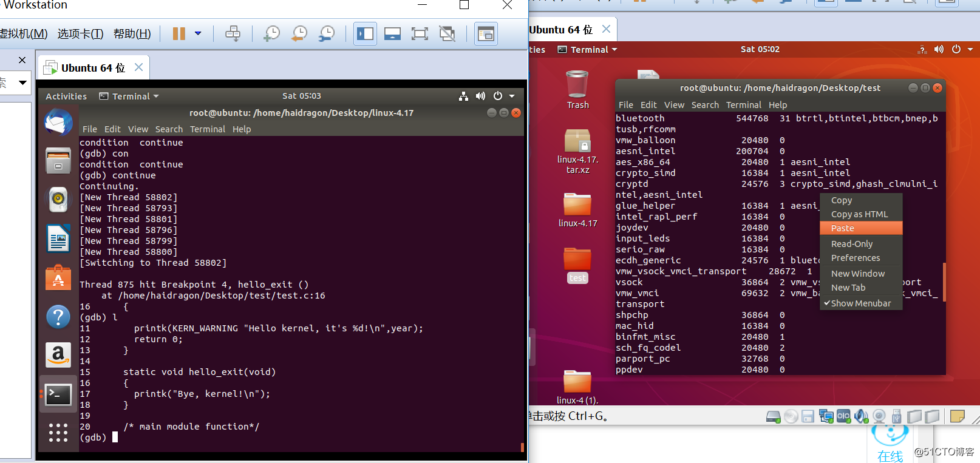The height and width of the screenshot is (463, 980).
Task: Take a snapshot of the virtual machine
Action: [x=271, y=33]
